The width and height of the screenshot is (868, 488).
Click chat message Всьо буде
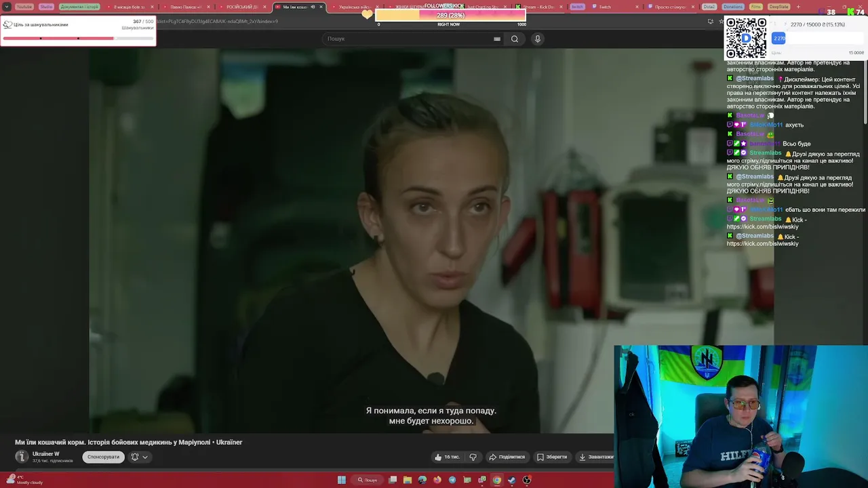coord(796,144)
